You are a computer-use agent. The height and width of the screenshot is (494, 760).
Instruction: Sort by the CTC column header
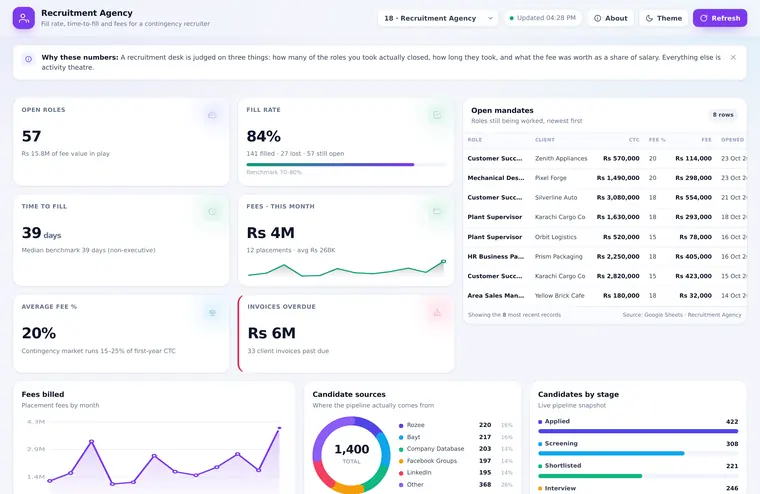633,140
